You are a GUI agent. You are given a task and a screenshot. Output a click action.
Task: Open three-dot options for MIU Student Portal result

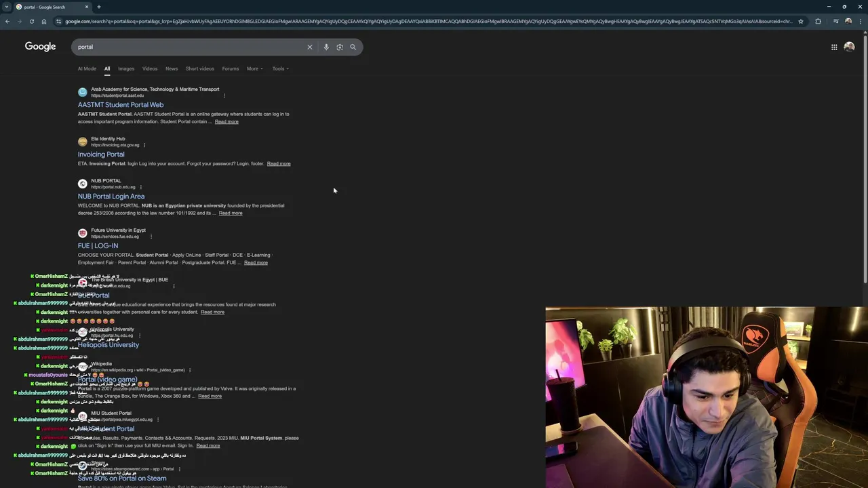click(158, 420)
